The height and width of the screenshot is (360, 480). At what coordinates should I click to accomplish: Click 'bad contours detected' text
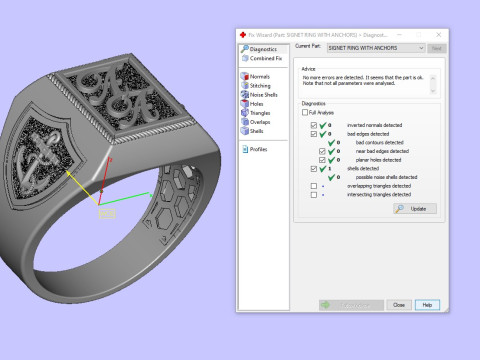coord(379,142)
